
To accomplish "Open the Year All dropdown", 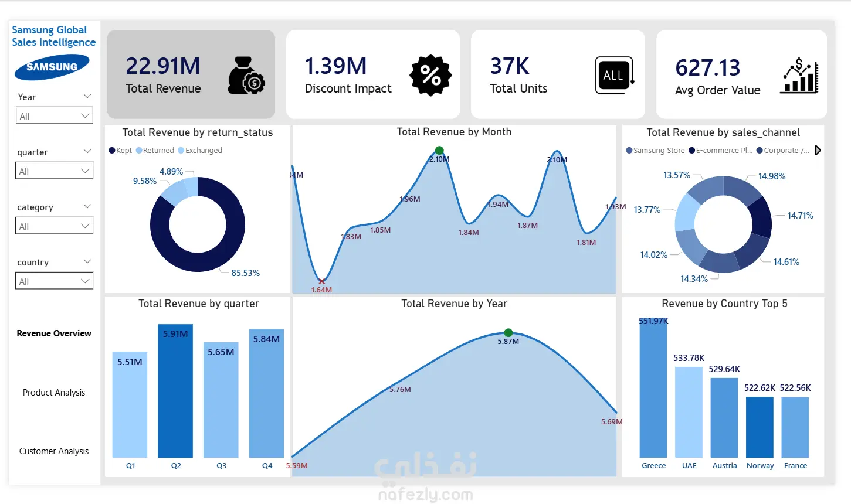I will (x=55, y=115).
